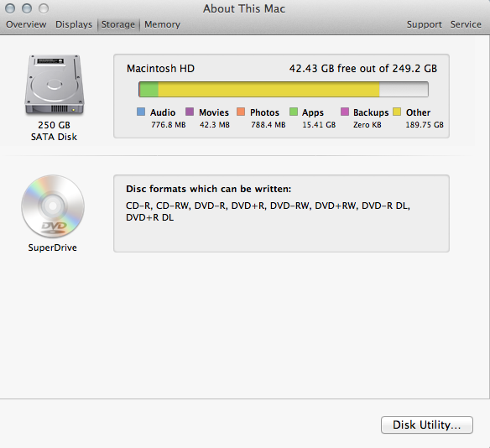The height and width of the screenshot is (448, 490).
Task: Click the 'SATA Disk' label
Action: (54, 137)
